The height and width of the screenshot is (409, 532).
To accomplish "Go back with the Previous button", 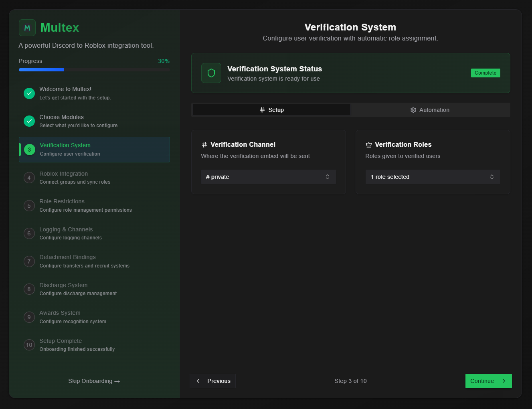I will [213, 381].
